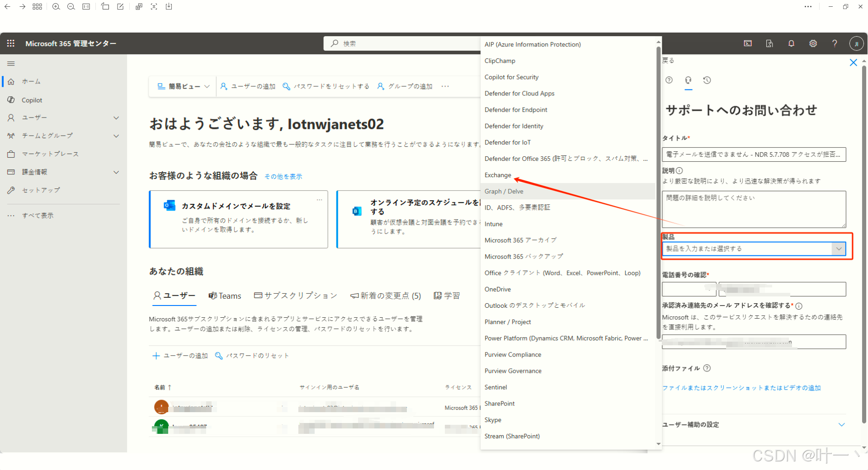The image size is (868, 470).
Task: Expand the user assistance settings section
Action: click(x=841, y=425)
